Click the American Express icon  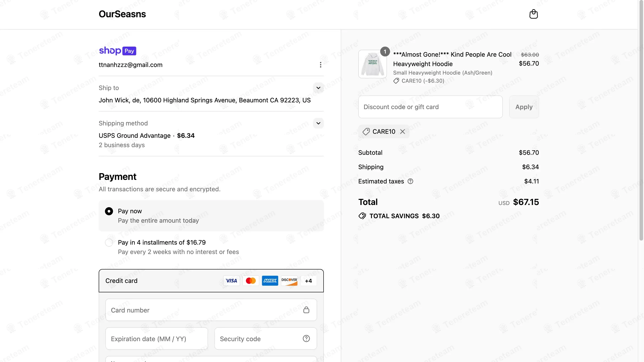point(270,281)
